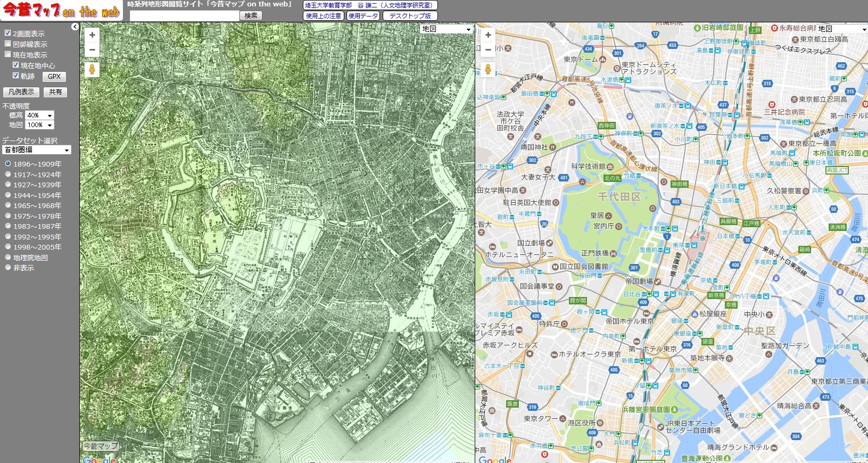Image resolution: width=868 pixels, height=463 pixels.
Task: Click the search text field
Action: click(x=185, y=16)
